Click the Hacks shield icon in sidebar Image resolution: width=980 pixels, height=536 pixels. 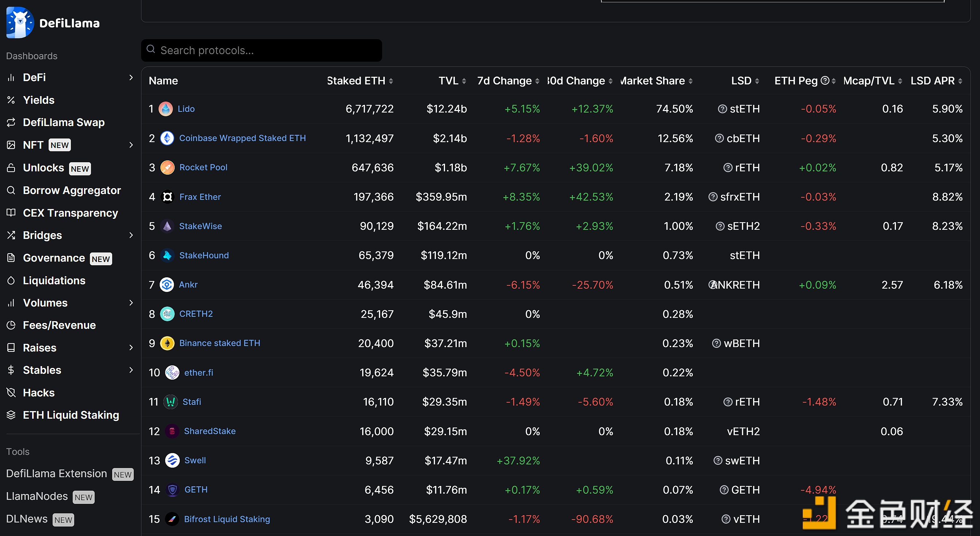pos(11,392)
